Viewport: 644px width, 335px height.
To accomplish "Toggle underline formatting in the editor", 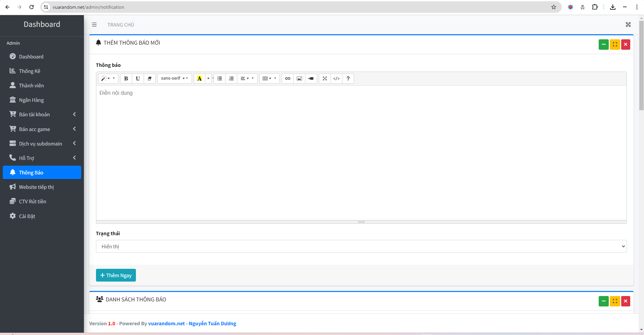I will (138, 79).
